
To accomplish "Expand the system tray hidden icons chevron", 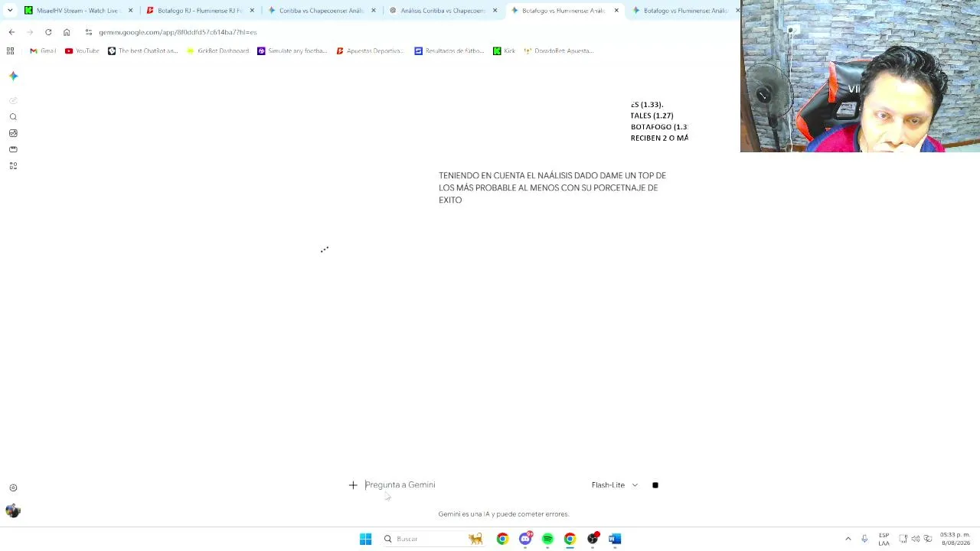I will (848, 539).
